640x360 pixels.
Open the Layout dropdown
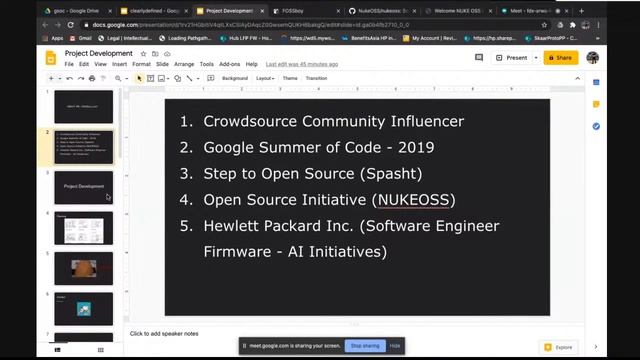click(x=265, y=78)
